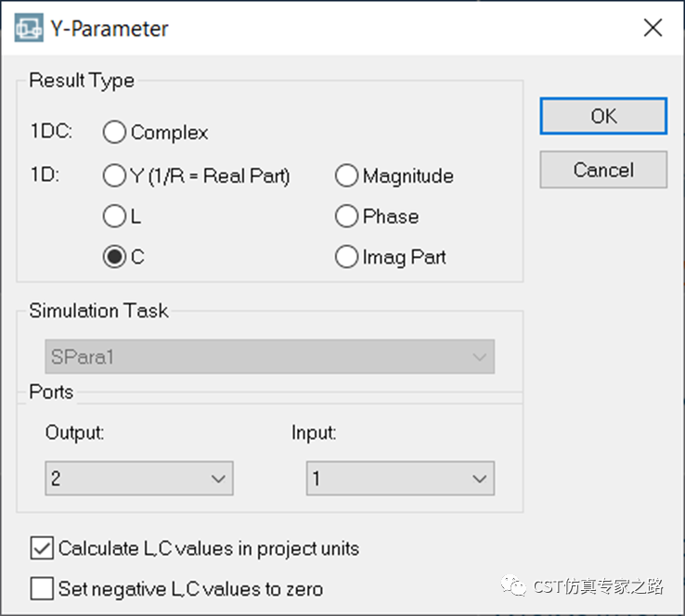The image size is (685, 616).
Task: Click the Output dropdown arrow
Action: point(219,479)
